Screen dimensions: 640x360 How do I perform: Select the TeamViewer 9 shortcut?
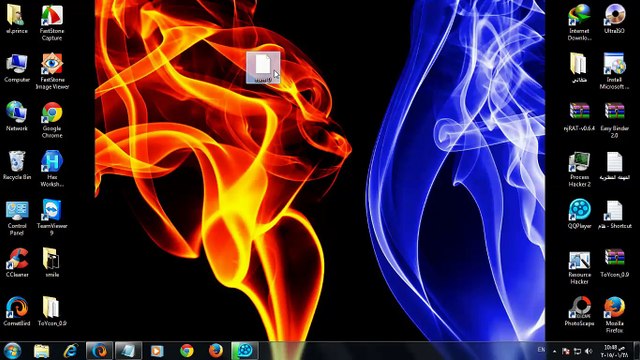point(52,218)
